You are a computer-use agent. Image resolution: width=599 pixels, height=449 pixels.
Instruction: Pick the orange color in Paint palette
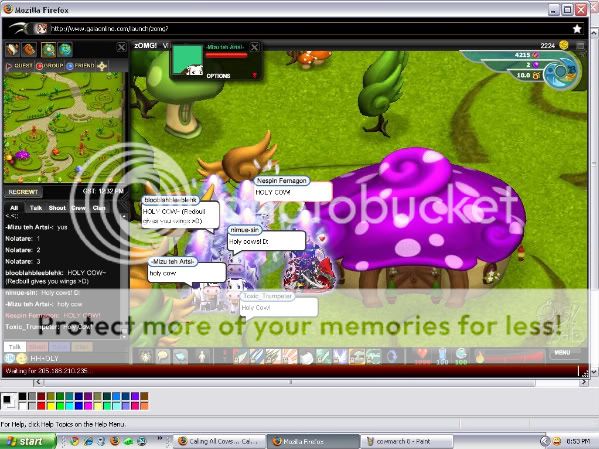(x=144, y=405)
